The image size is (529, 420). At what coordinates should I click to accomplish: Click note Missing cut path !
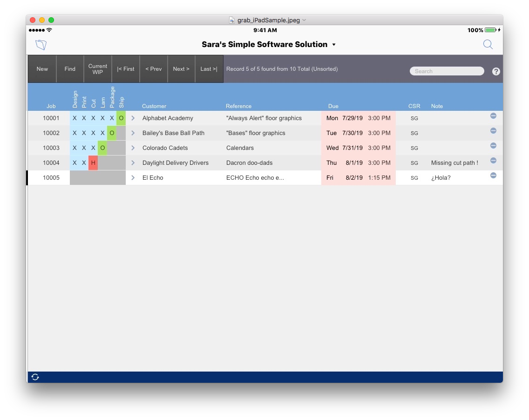tap(454, 163)
